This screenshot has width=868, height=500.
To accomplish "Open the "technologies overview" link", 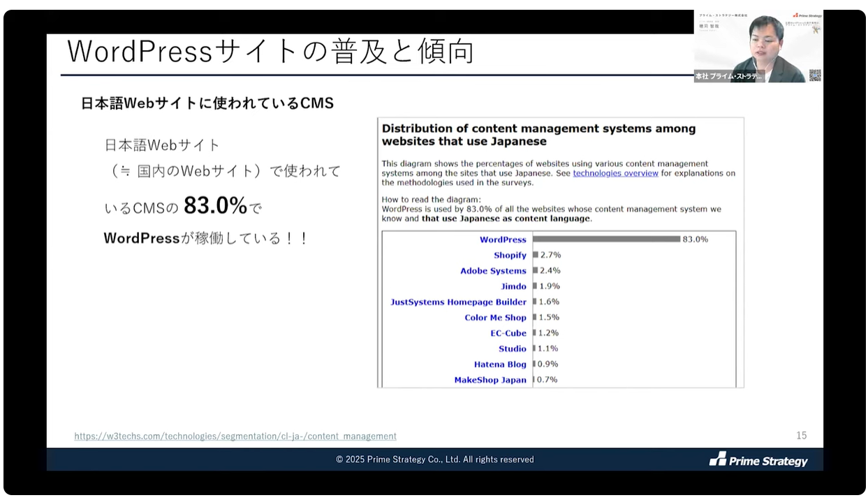I will coord(615,173).
